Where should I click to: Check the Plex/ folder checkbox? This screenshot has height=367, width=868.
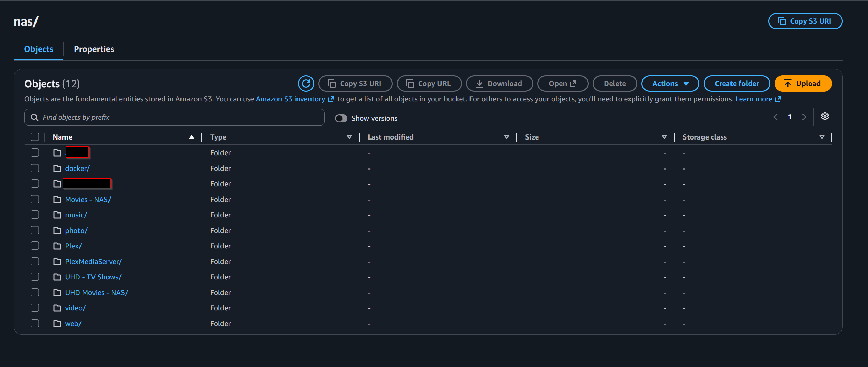pos(35,246)
